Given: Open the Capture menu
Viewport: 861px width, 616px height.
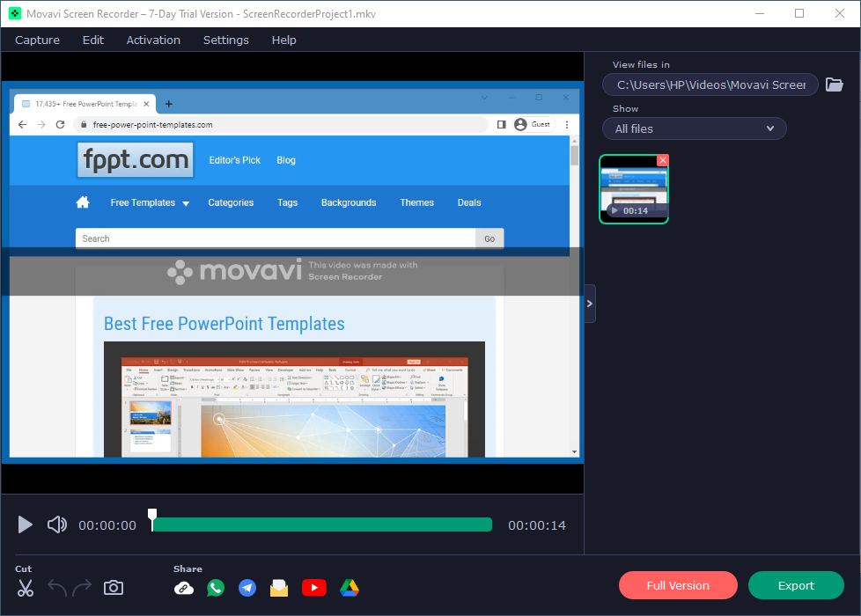Looking at the screenshot, I should click(37, 40).
